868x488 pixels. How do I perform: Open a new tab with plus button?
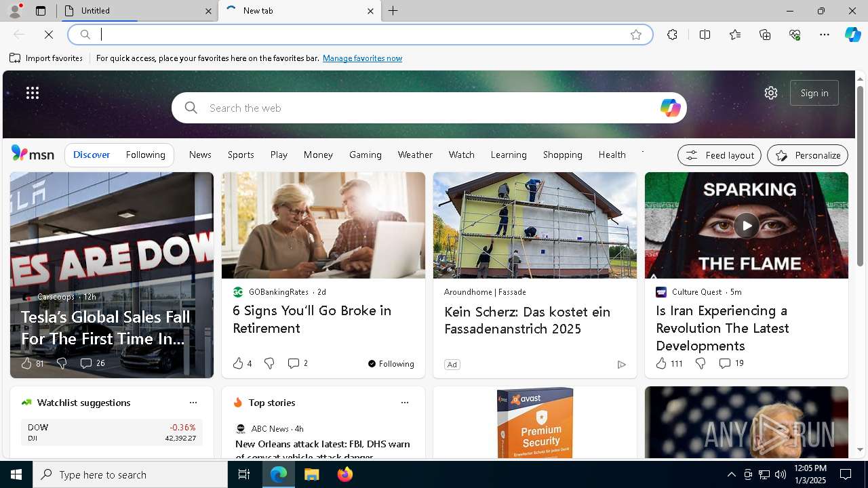click(393, 11)
